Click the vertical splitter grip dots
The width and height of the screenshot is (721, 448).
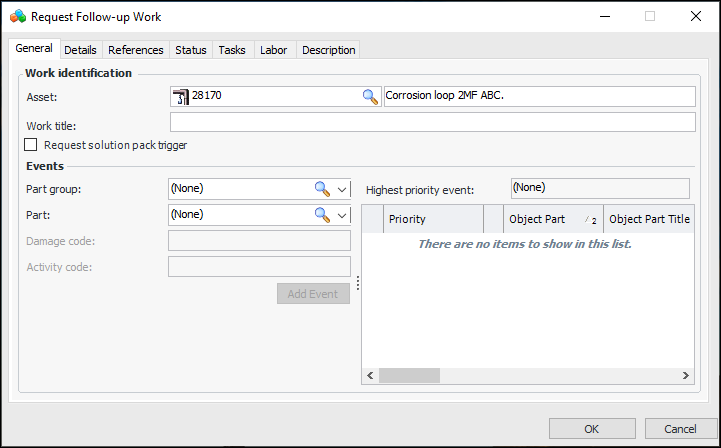tap(357, 283)
